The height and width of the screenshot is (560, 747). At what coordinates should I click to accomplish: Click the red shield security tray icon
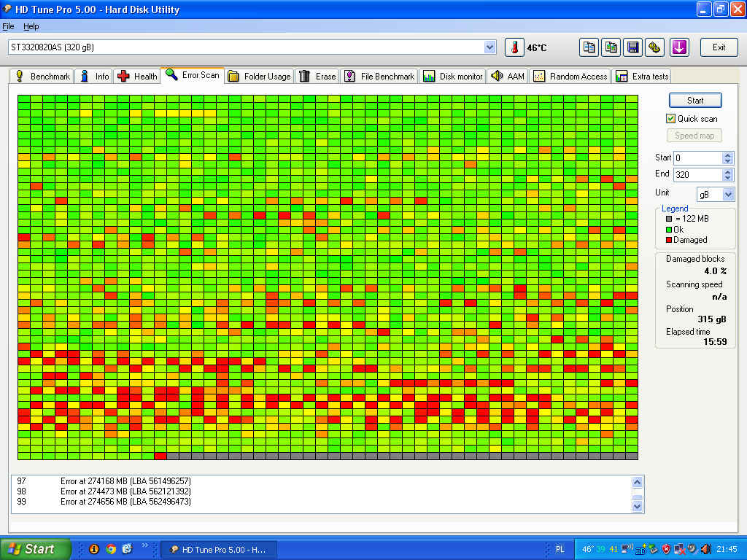coord(667,550)
